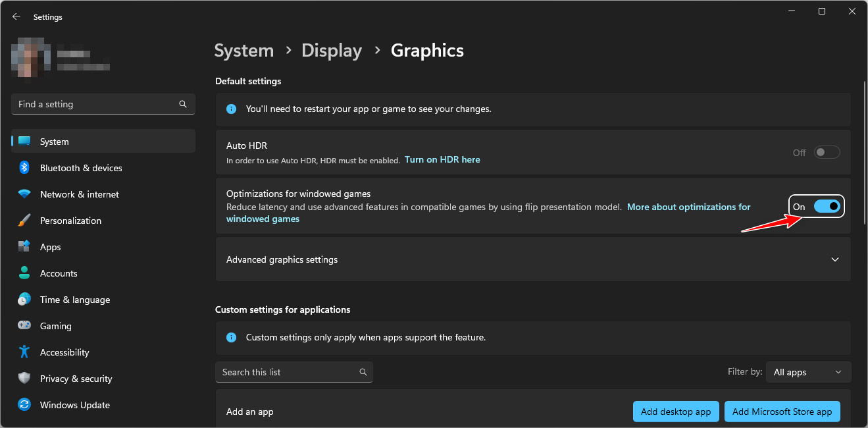Click the Turn on HDR here link
Viewport: 868px width, 428px height.
(x=442, y=159)
